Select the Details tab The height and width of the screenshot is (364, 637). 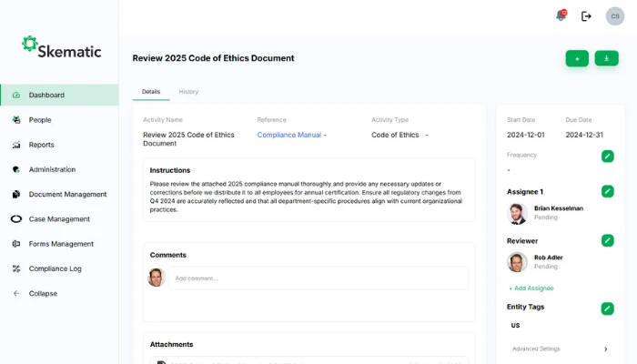151,92
